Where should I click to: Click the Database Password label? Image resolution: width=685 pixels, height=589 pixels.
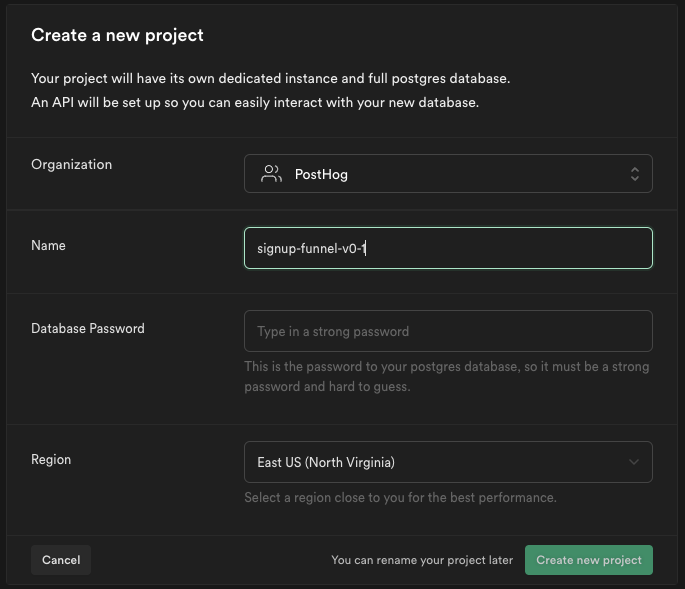pos(88,328)
